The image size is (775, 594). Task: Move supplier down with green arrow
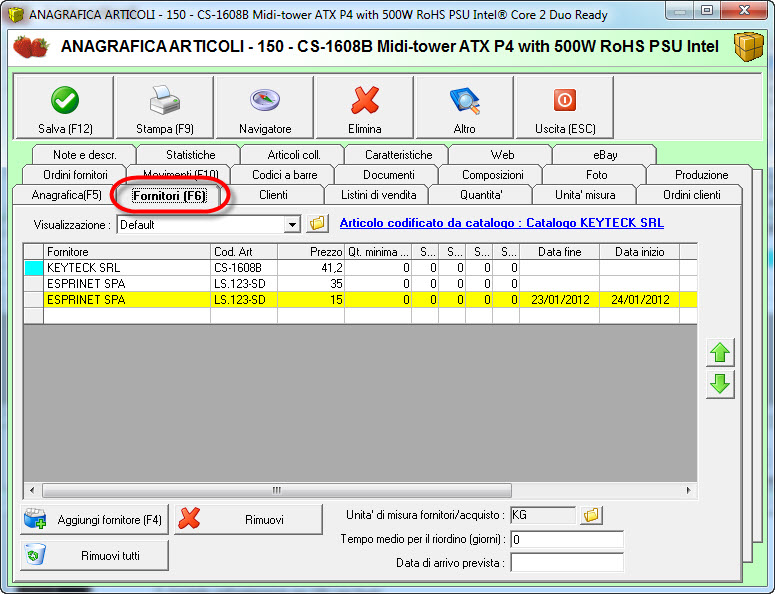click(720, 384)
